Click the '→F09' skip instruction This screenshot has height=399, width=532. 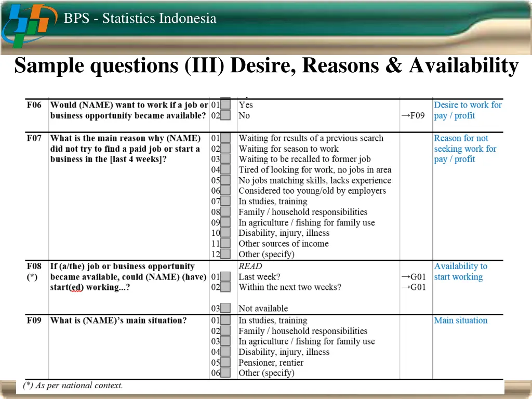413,115
